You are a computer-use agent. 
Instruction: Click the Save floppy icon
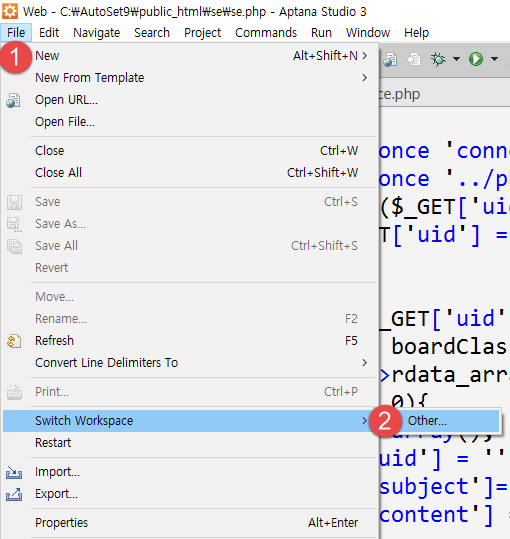click(x=14, y=202)
